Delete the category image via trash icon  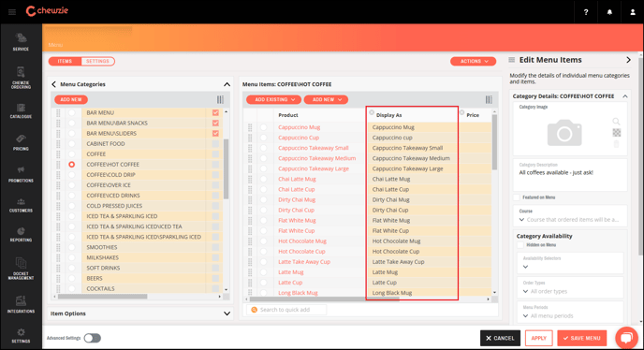tap(616, 144)
